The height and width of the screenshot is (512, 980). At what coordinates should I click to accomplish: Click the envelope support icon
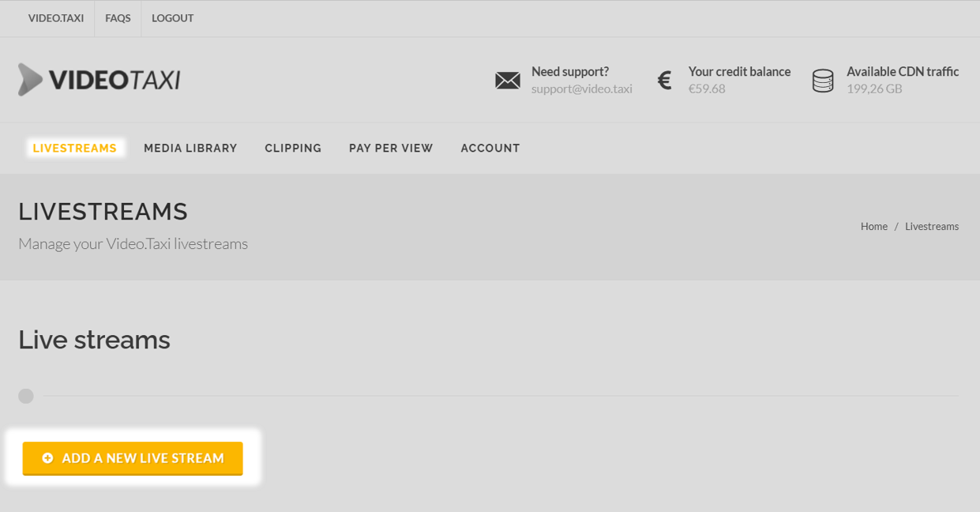(508, 80)
